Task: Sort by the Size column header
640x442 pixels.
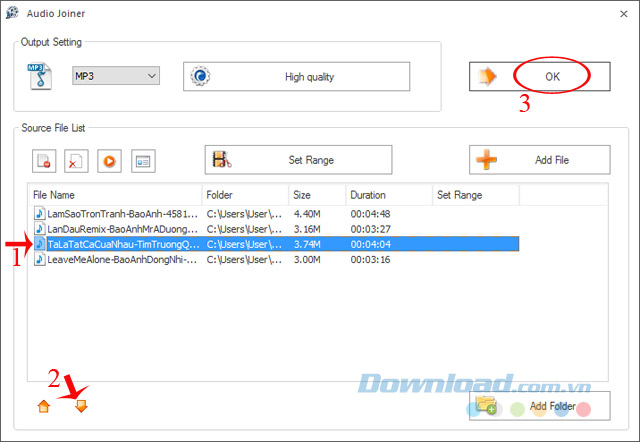Action: [x=317, y=195]
